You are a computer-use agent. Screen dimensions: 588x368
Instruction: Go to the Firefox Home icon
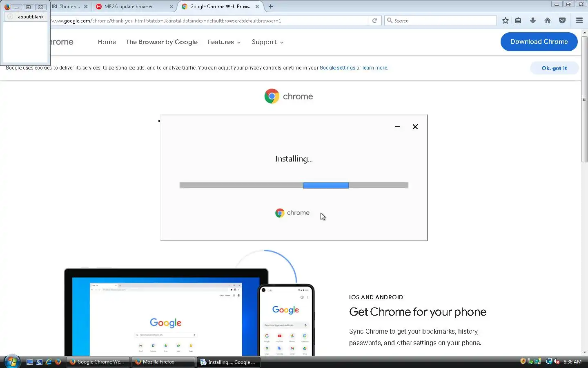pos(548,20)
